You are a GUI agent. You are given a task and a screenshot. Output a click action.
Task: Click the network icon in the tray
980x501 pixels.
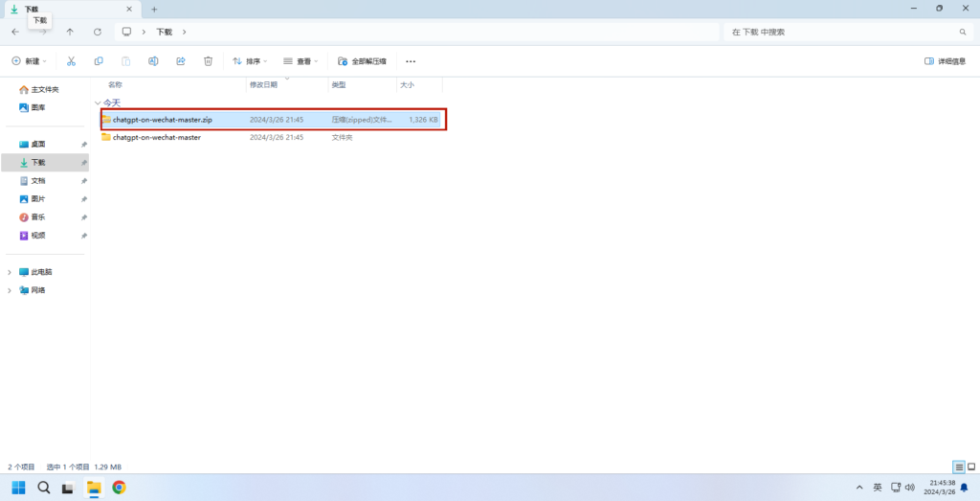pyautogui.click(x=895, y=488)
